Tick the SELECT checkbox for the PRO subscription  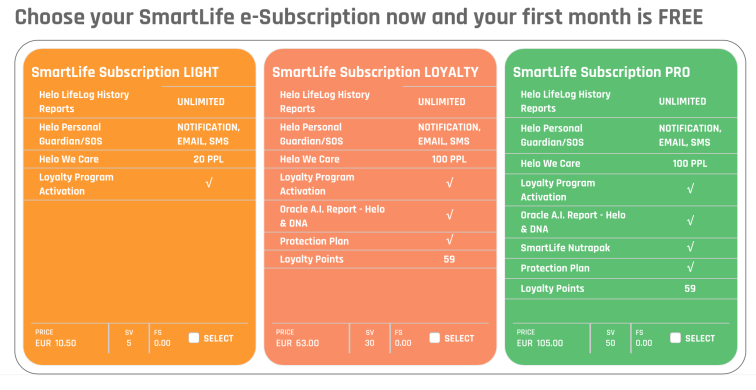pyautogui.click(x=675, y=338)
